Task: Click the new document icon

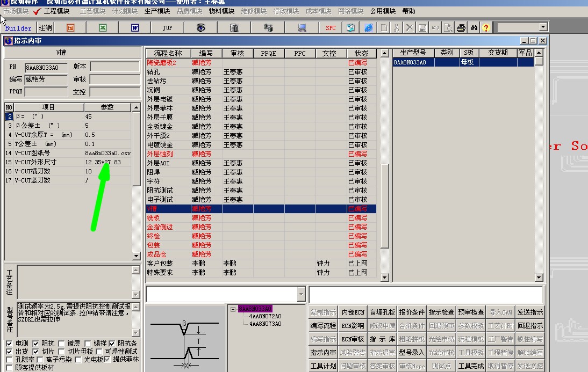Action: pos(384,28)
